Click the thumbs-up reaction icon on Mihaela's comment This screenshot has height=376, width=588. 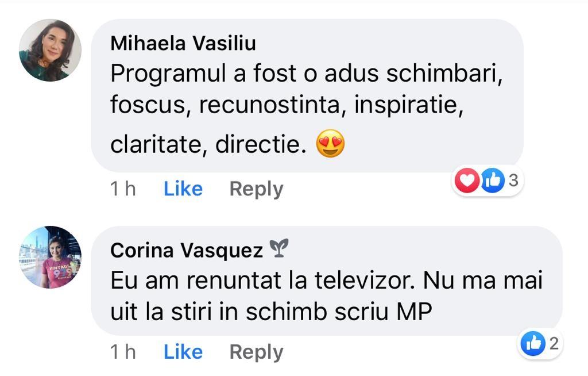point(492,181)
